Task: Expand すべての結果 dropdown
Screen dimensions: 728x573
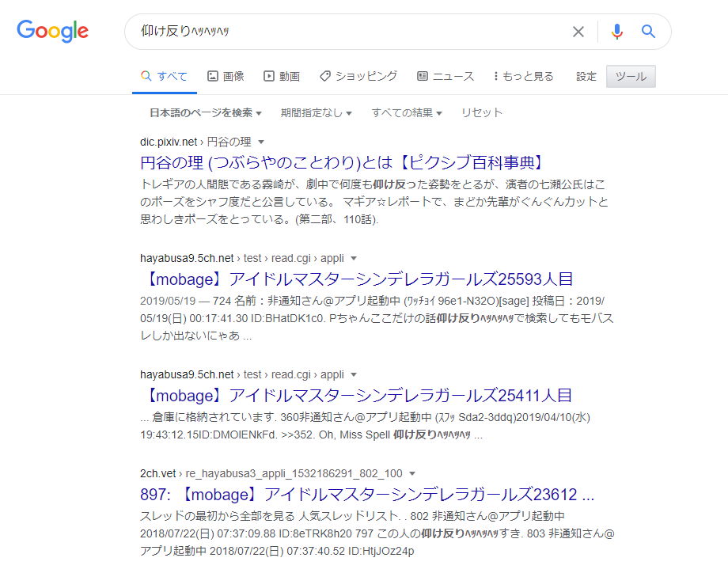Action: 407,113
